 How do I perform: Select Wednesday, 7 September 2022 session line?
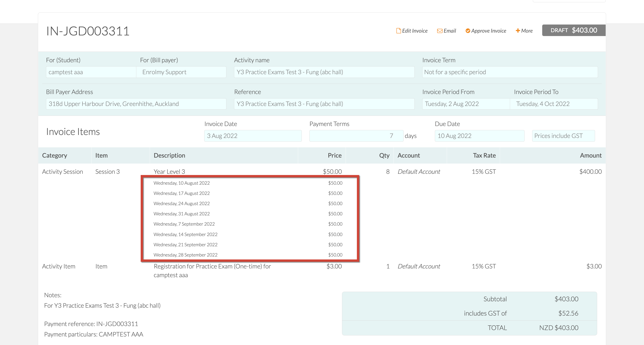pos(184,224)
